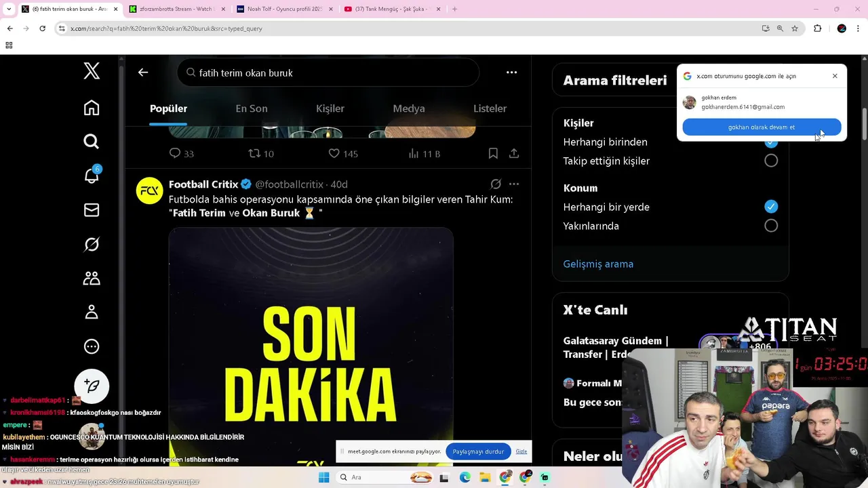Click 'gokhan olarak devam et' button
Screen dimensions: 868x488
pos(762,127)
